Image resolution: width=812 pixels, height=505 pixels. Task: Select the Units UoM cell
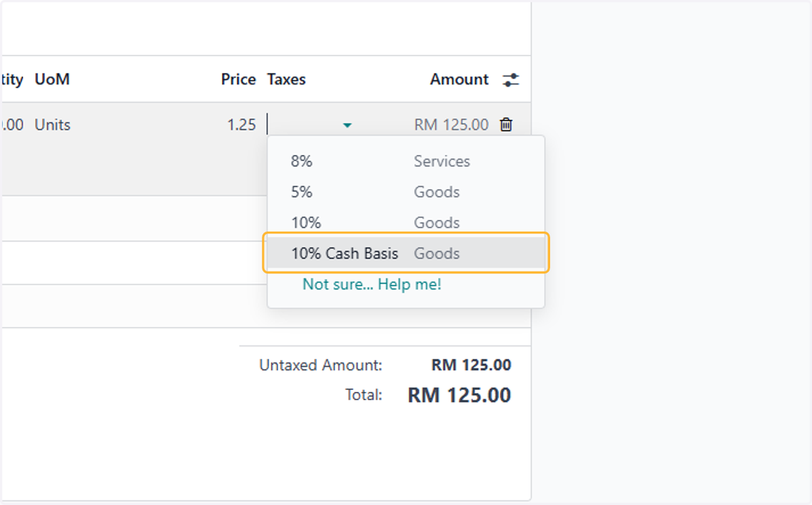(x=53, y=125)
